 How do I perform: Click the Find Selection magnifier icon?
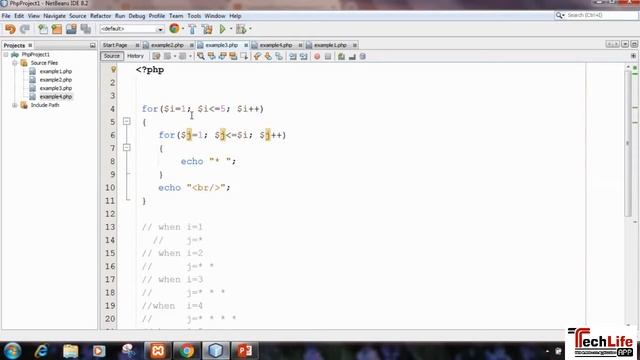tap(201, 56)
